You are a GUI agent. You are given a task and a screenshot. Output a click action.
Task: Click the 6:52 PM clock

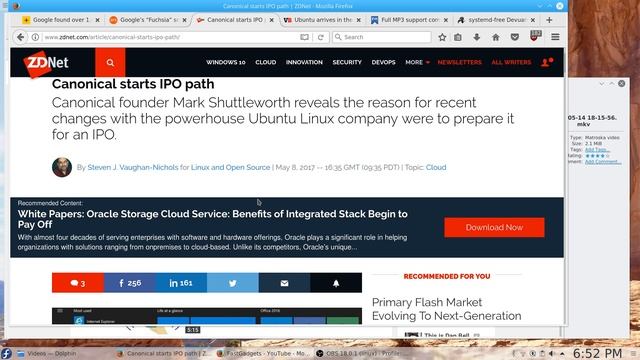(598, 353)
